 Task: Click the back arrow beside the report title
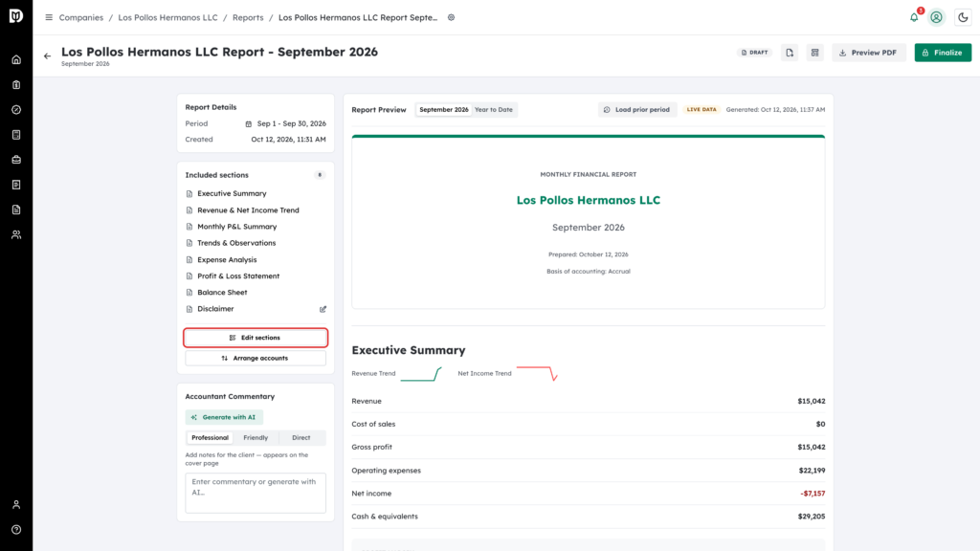coord(48,56)
